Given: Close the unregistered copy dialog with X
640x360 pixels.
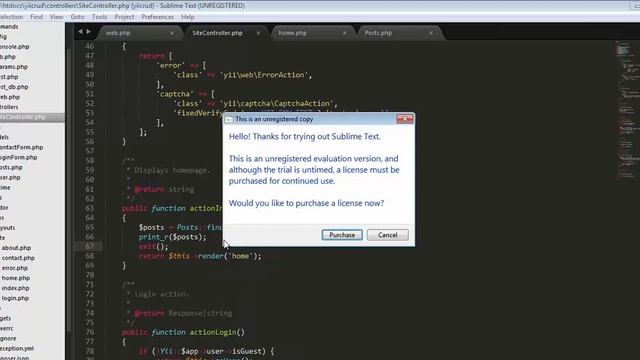Looking at the screenshot, I should pyautogui.click(x=404, y=119).
